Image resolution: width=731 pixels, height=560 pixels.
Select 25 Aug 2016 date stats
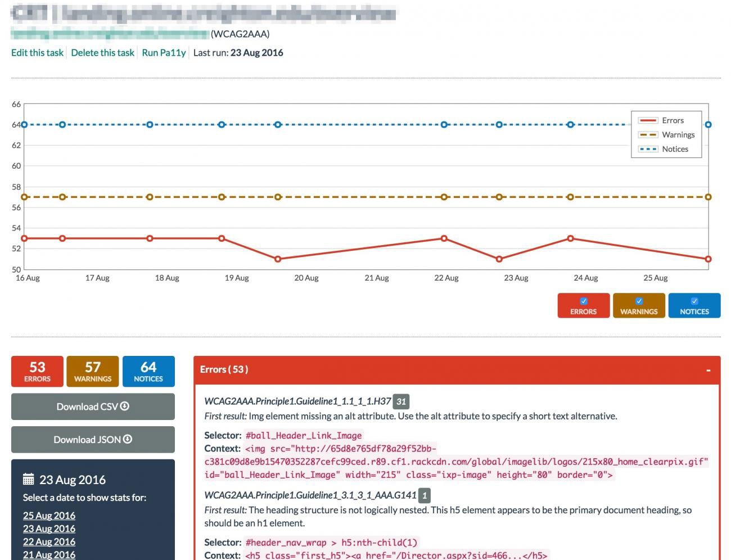49,516
